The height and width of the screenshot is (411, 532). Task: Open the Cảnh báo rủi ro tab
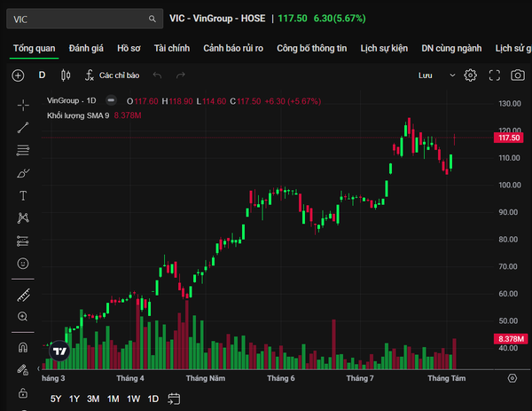click(x=233, y=48)
